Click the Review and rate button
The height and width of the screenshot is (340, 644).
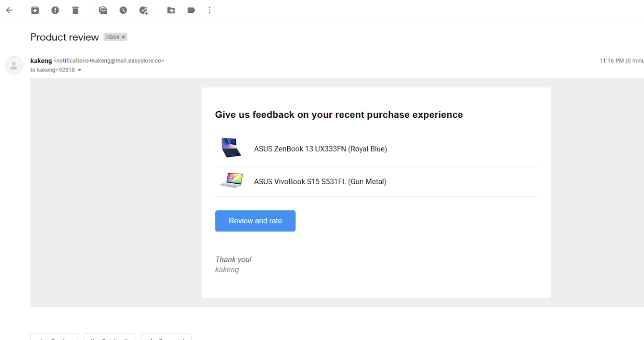click(x=255, y=221)
